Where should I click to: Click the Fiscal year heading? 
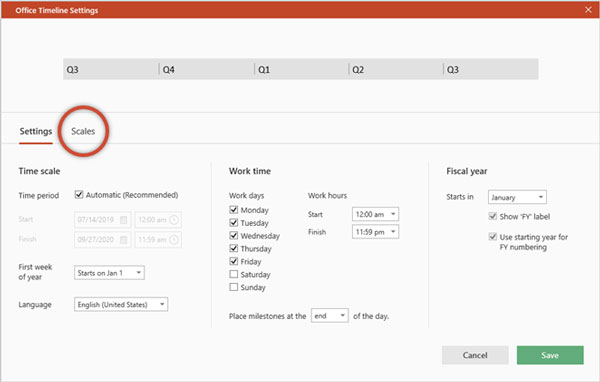click(x=467, y=171)
